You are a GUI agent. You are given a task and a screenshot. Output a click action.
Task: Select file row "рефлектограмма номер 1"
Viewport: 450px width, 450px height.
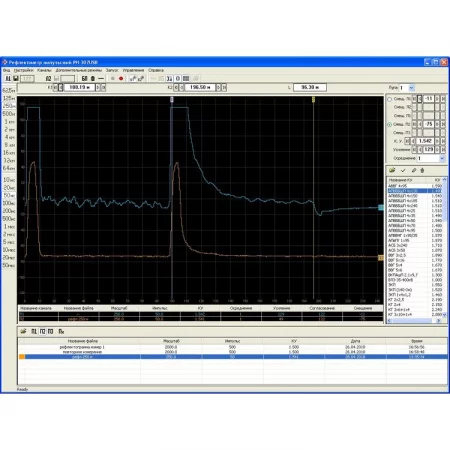[x=232, y=347]
